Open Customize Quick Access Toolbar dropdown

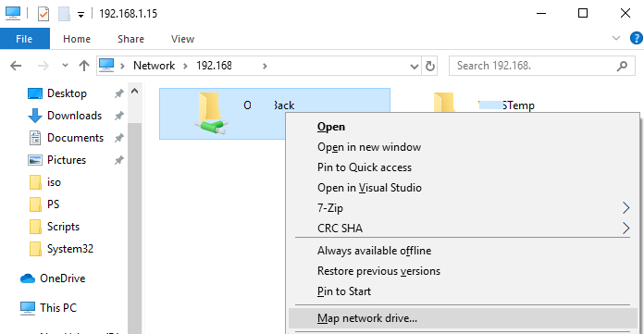(x=80, y=15)
